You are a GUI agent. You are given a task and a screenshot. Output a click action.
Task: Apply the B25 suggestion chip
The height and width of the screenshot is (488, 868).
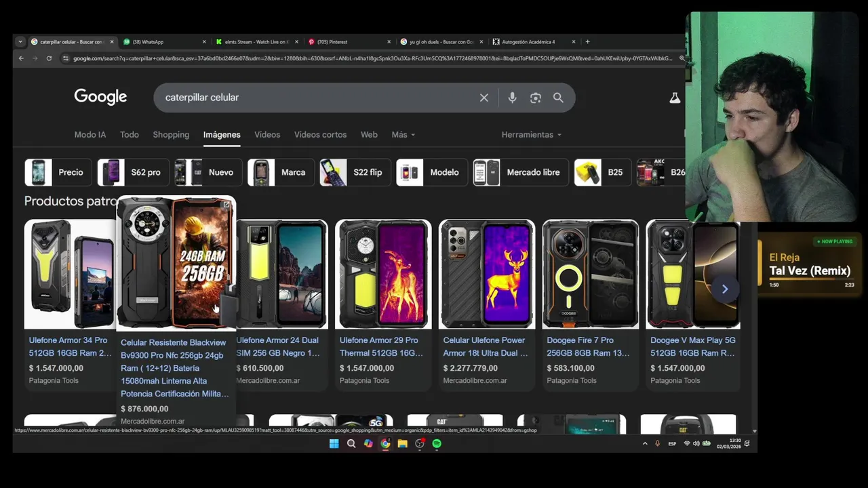point(603,173)
